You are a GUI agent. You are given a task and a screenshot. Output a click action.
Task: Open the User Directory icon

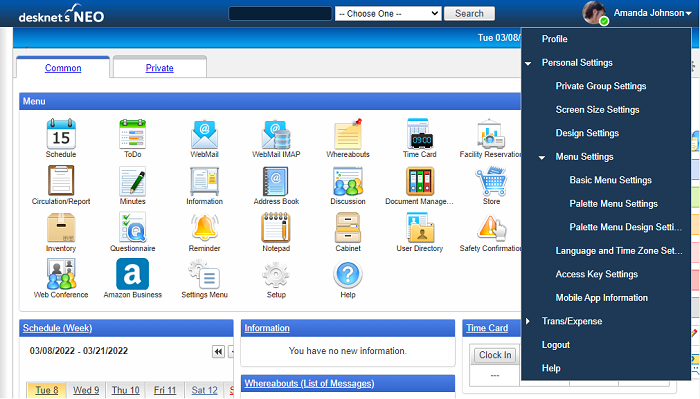click(420, 227)
